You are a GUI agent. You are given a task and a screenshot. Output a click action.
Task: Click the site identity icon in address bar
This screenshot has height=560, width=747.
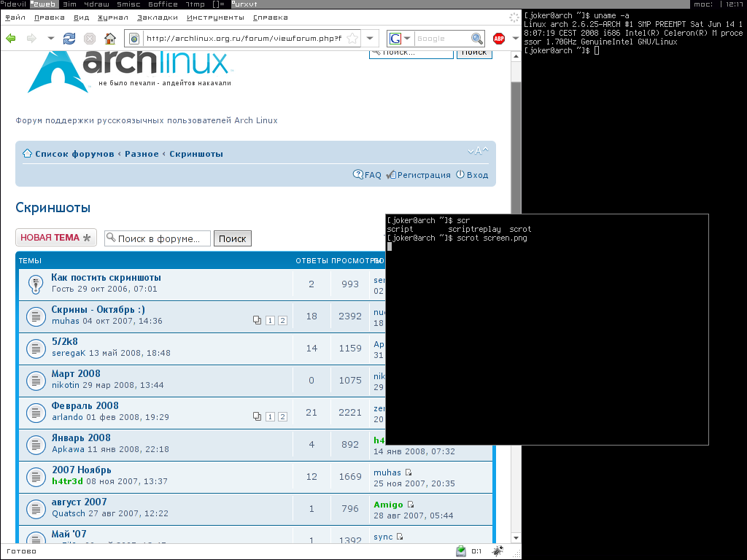point(134,38)
